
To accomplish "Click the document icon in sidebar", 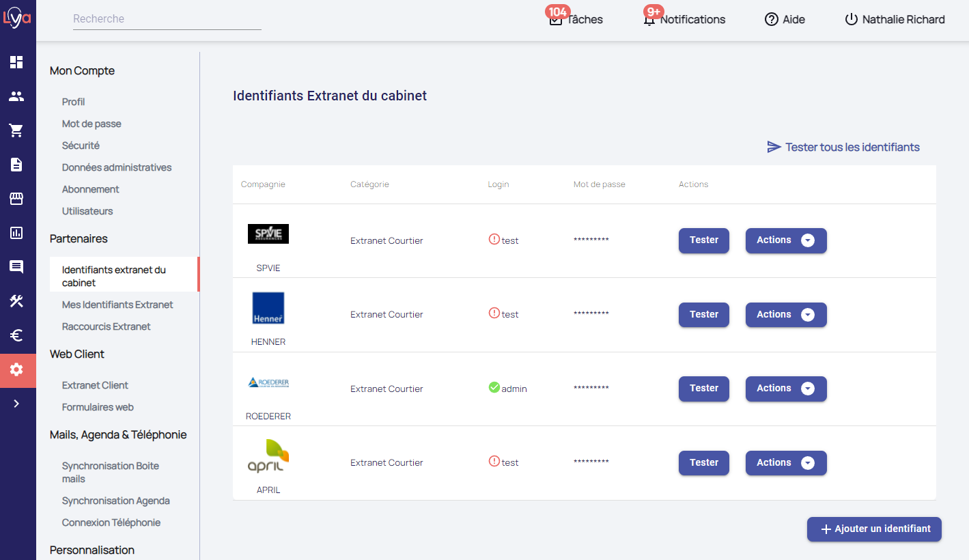I will (x=16, y=165).
